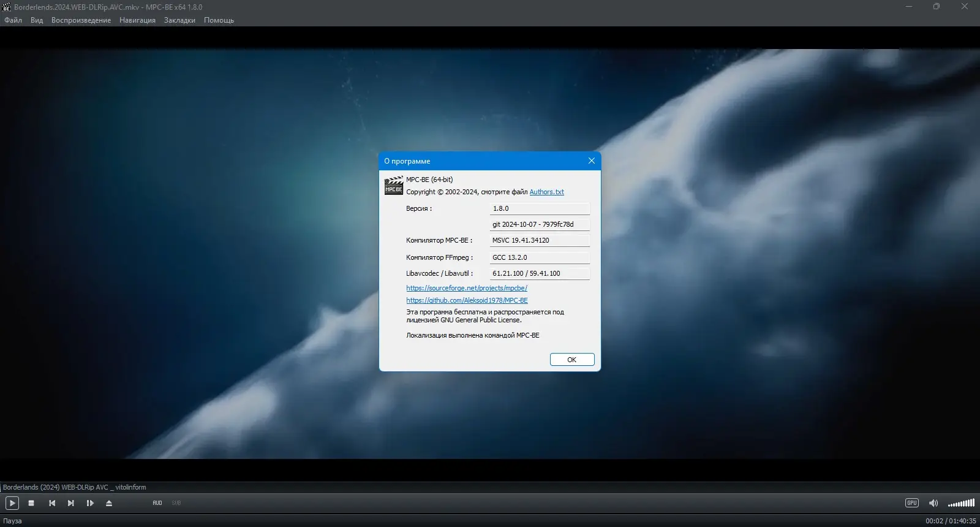Click the 61.21.100 / 59.41.100 field

pos(540,273)
